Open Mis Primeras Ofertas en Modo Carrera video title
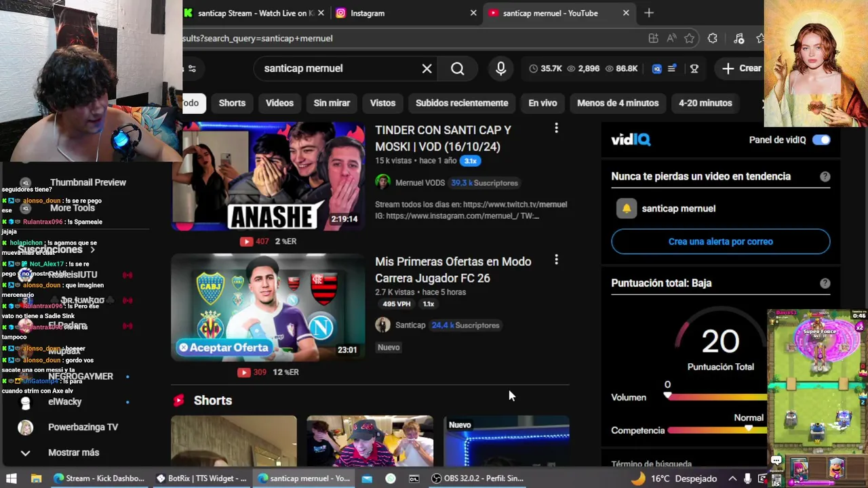This screenshot has width=868, height=488. point(453,270)
